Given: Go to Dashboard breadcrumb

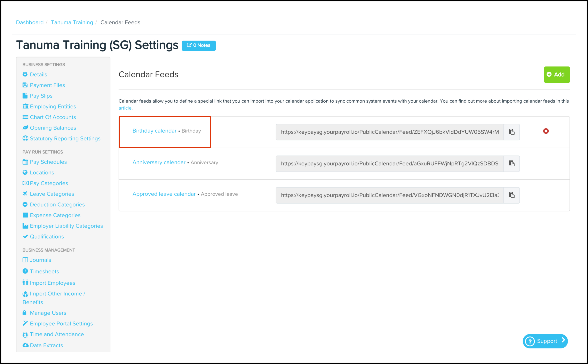Looking at the screenshot, I should (x=30, y=22).
